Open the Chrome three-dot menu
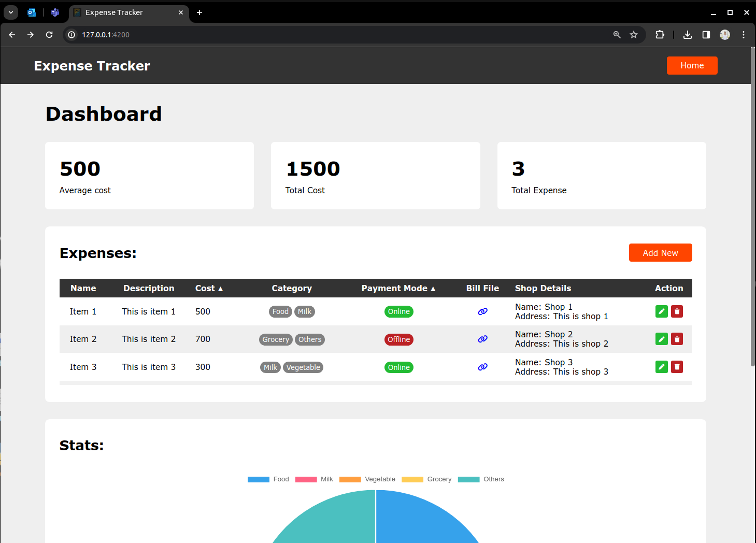Screen dimensions: 756x543 [744, 35]
